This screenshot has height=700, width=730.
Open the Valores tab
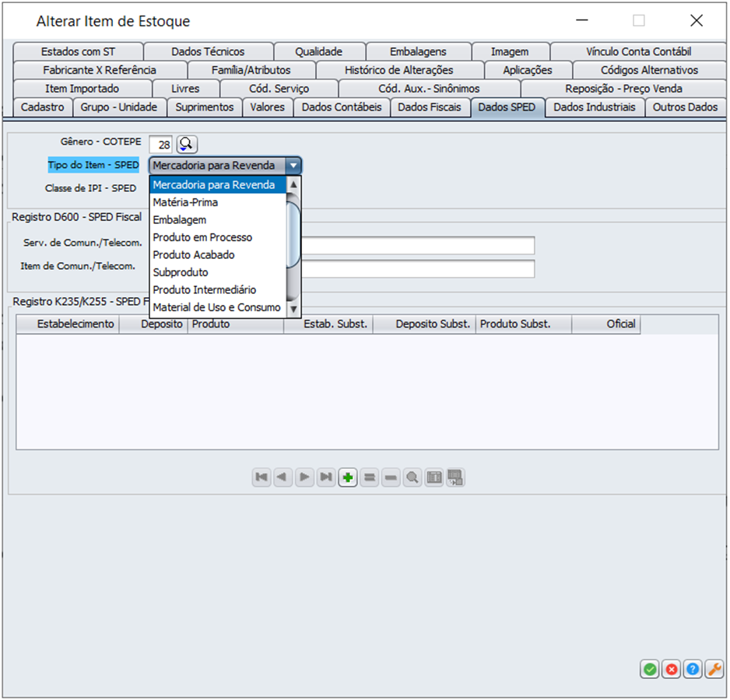click(267, 107)
